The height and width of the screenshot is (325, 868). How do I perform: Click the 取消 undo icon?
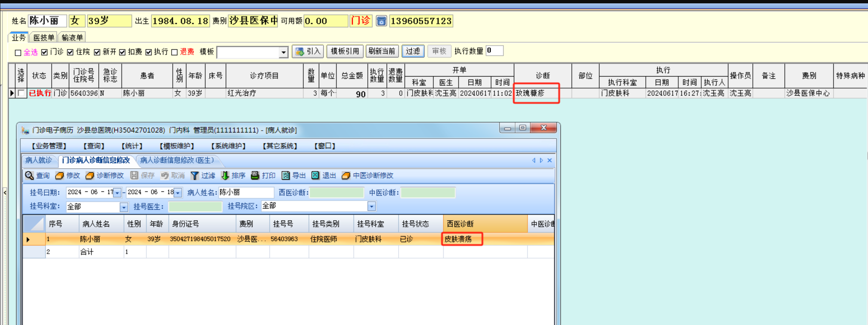[x=165, y=175]
